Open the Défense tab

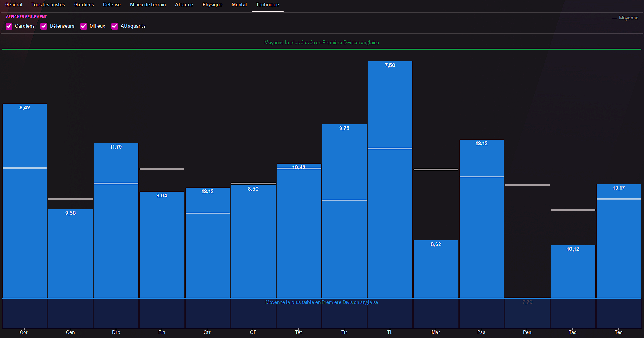pyautogui.click(x=112, y=5)
